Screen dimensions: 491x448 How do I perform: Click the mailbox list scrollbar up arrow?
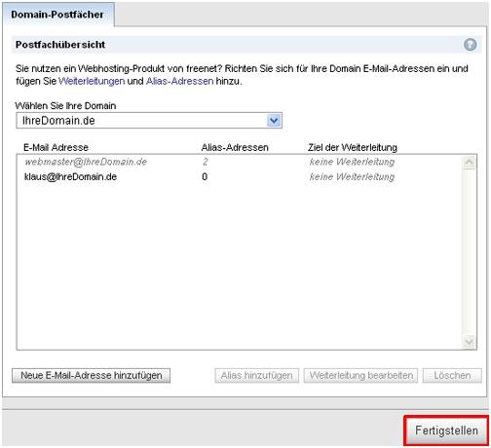click(470, 162)
